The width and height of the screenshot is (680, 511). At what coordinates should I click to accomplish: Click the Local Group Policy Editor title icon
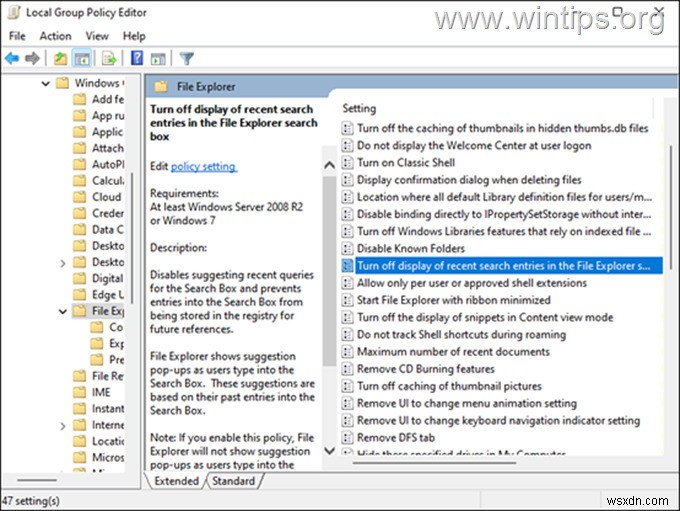13,12
